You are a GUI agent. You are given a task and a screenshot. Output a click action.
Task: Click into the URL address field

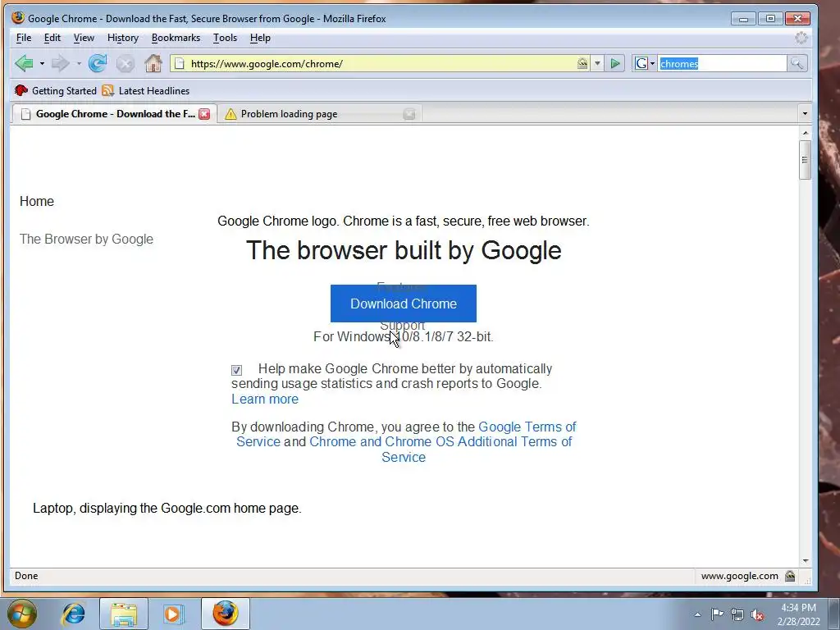point(381,64)
